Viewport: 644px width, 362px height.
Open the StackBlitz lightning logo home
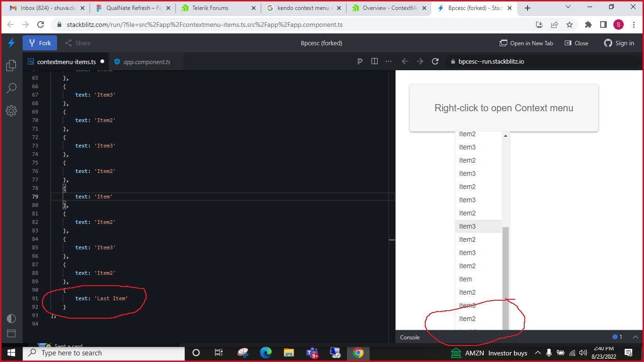coord(11,43)
